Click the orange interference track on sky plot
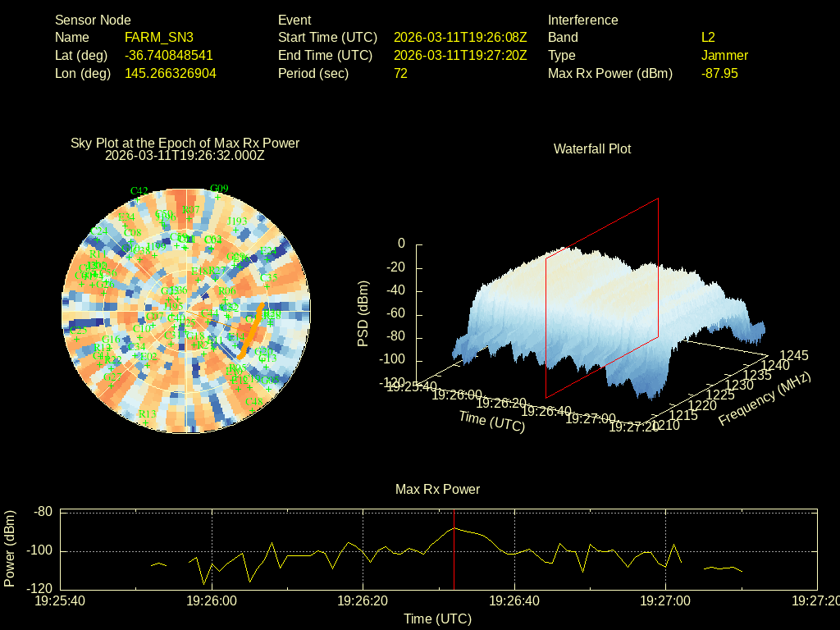840x630 pixels. coord(250,330)
